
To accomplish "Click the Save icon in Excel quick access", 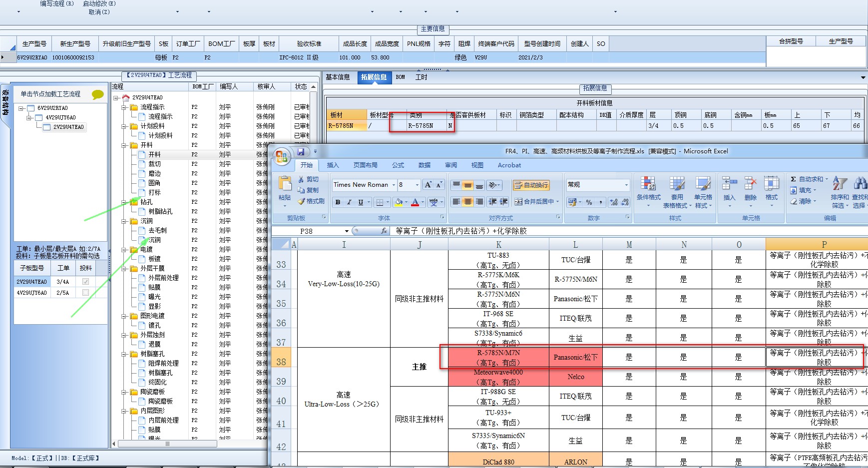I will coord(301,151).
